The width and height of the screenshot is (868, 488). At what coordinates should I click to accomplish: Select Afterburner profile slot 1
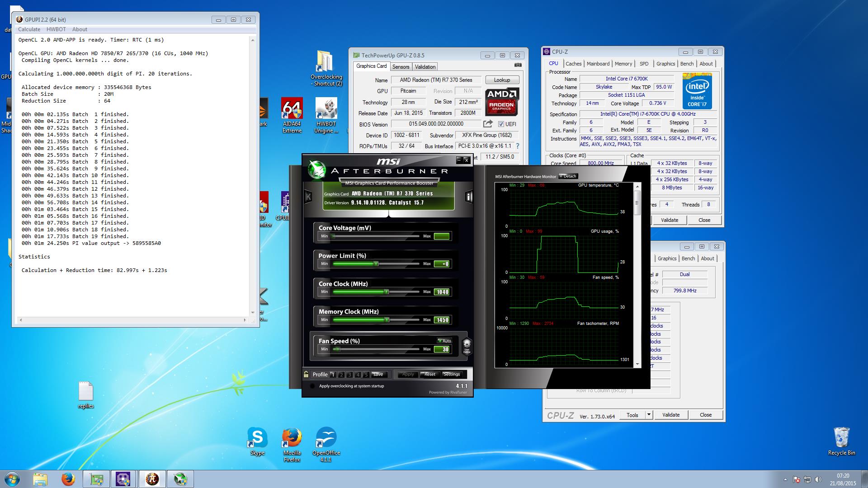coord(333,375)
